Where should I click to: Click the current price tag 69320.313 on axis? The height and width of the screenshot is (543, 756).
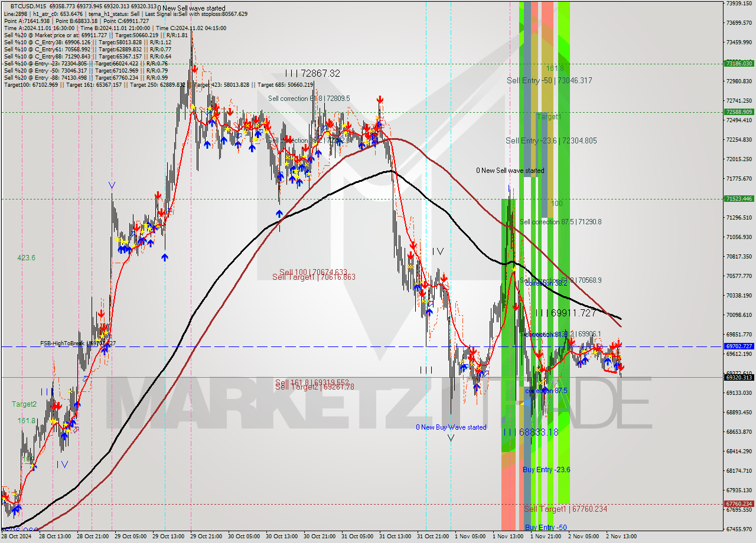pos(739,377)
